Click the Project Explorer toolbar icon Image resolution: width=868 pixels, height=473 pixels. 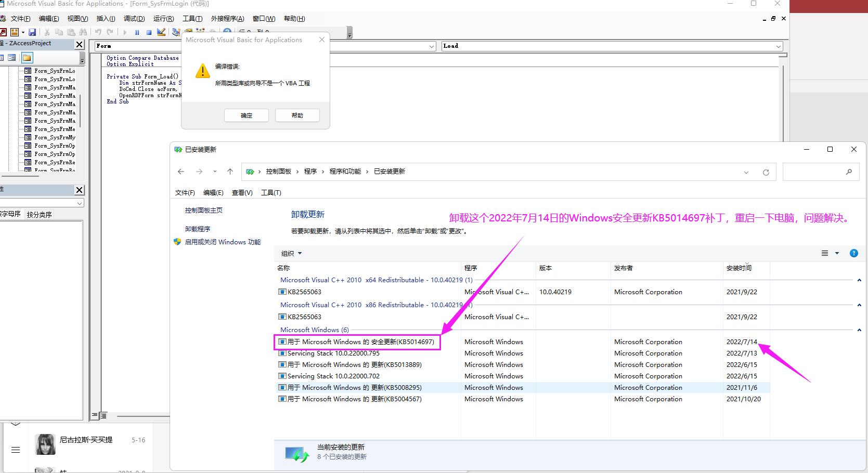[x=176, y=32]
